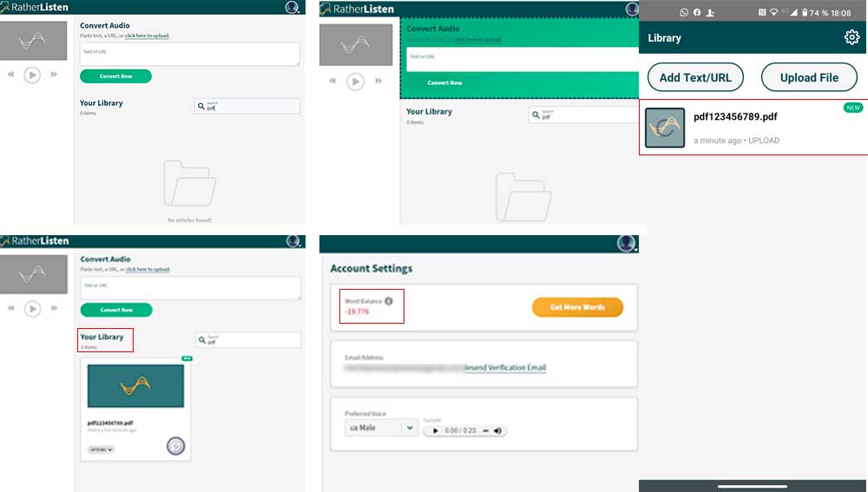Click the Get More Words button

[x=577, y=307]
